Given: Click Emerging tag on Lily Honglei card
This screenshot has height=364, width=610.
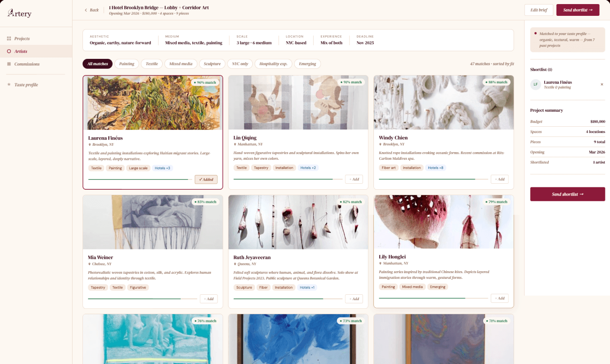Looking at the screenshot, I should point(437,287).
